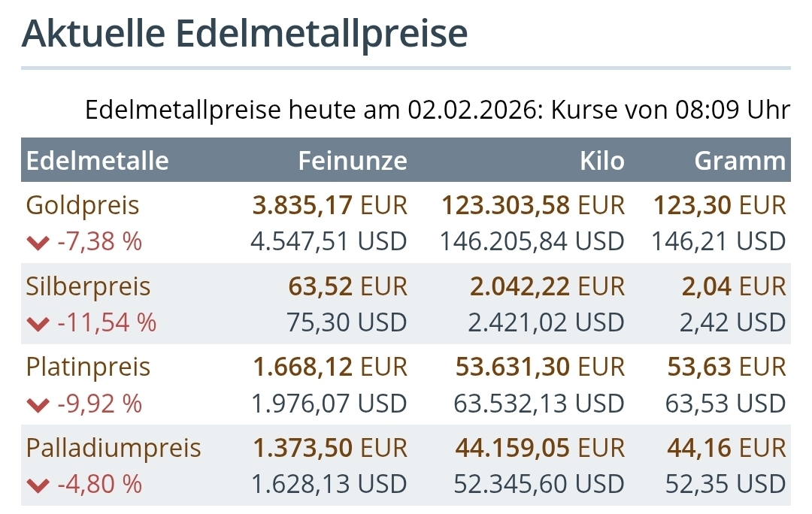Open the Platinpreis link

coord(88,367)
